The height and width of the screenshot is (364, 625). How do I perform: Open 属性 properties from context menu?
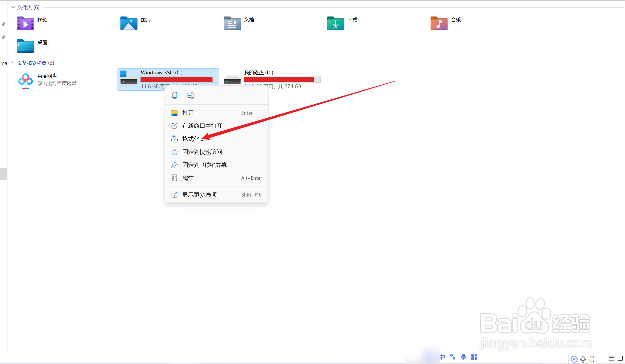[x=217, y=178]
